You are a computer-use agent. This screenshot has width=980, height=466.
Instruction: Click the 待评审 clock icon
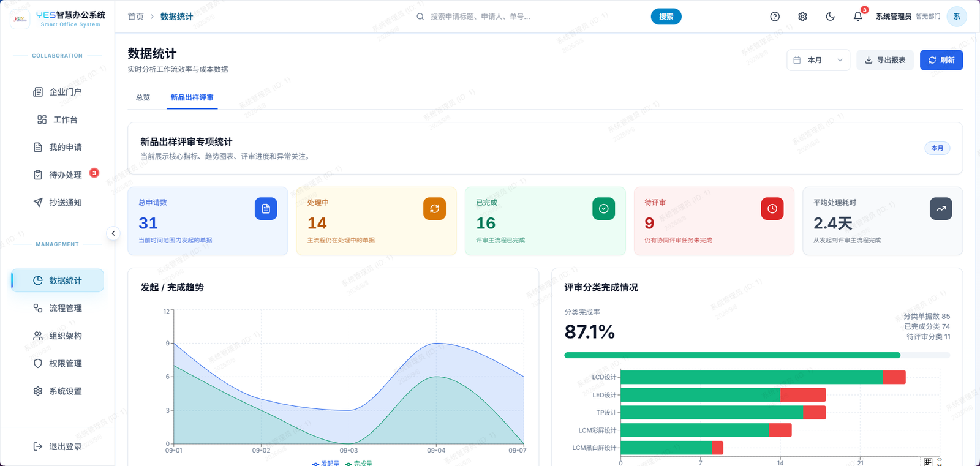click(772, 209)
